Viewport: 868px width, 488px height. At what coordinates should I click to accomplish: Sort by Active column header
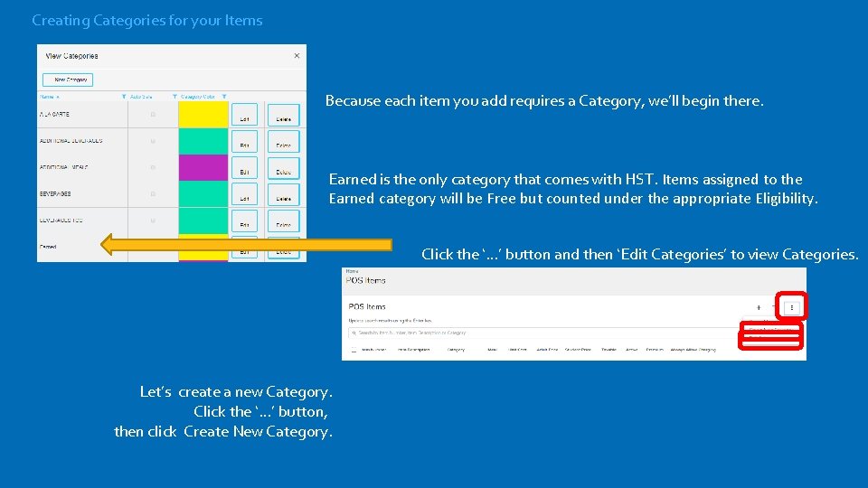tap(632, 350)
